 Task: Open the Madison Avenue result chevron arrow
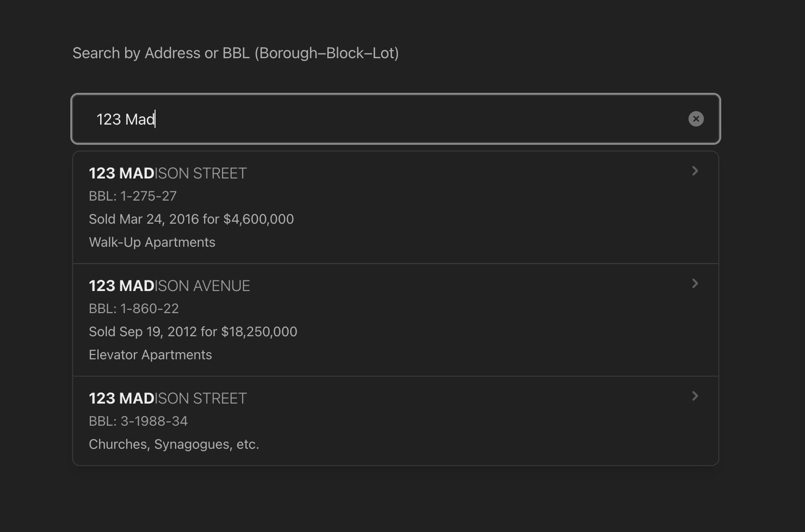[695, 284]
